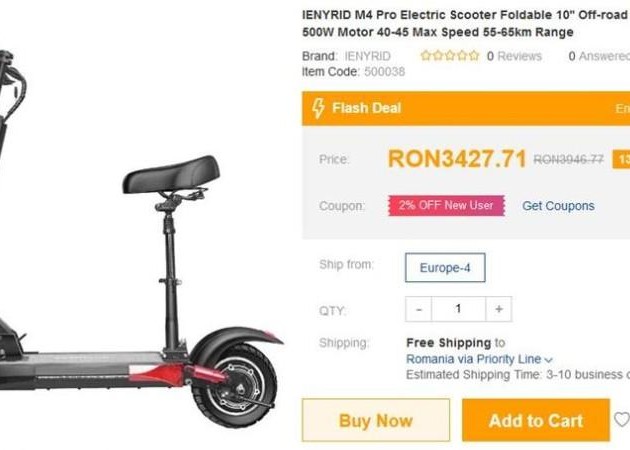Click the quantity input field
The image size is (630, 450).
458,309
